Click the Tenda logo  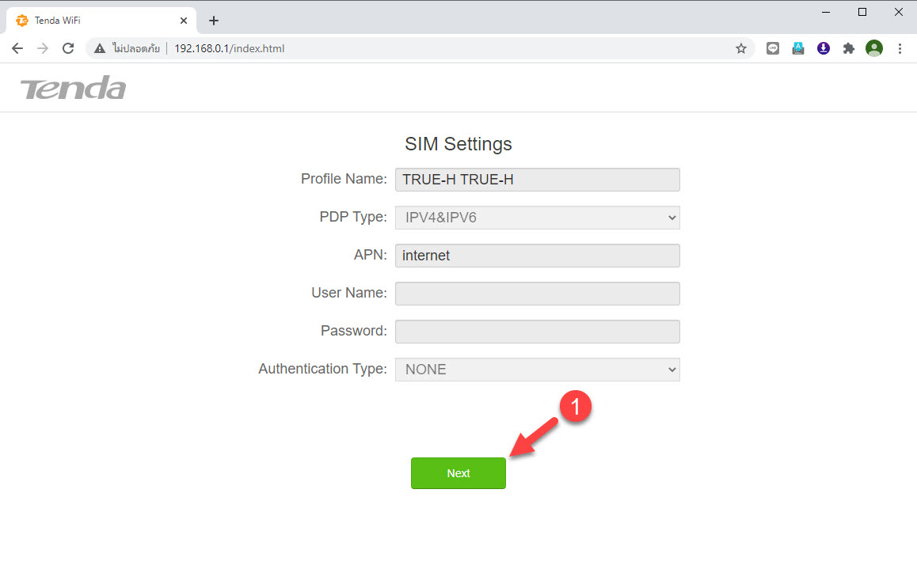73,88
